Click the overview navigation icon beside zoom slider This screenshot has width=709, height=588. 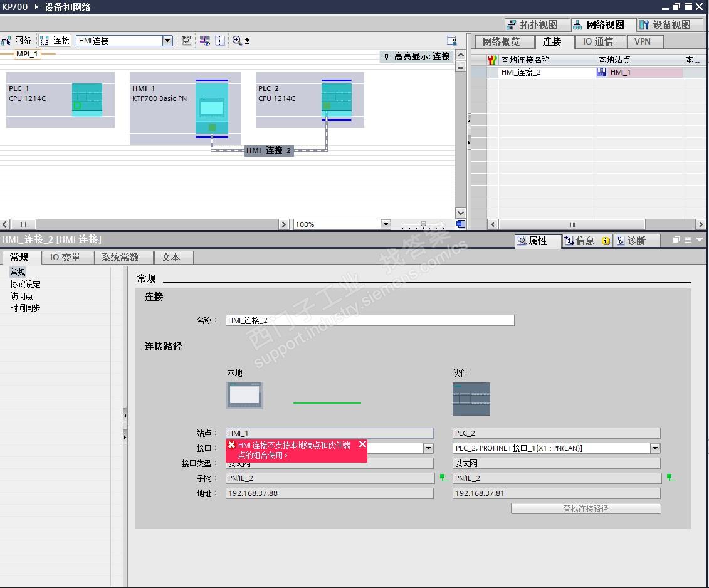[461, 224]
